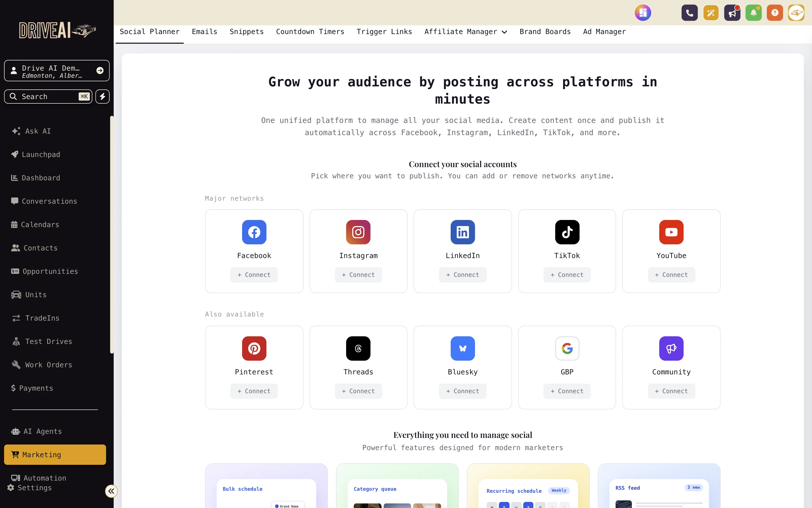Open Calendars in sidebar

click(55, 225)
